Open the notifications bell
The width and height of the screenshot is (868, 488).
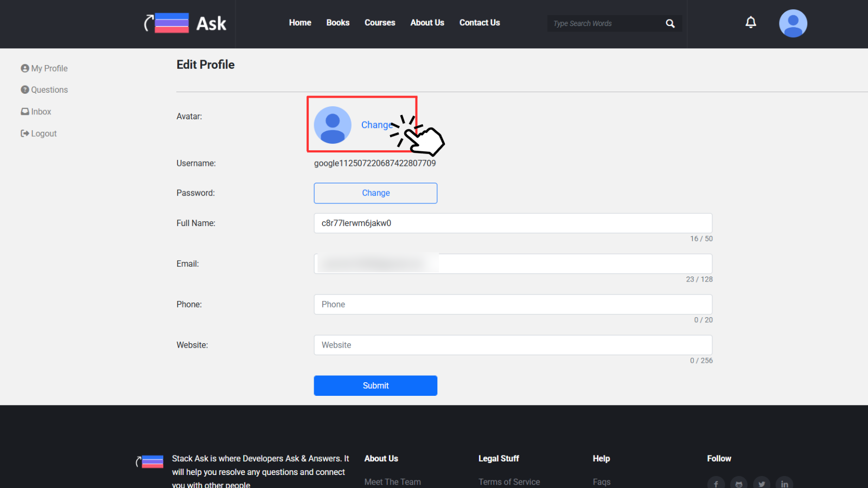pos(751,22)
